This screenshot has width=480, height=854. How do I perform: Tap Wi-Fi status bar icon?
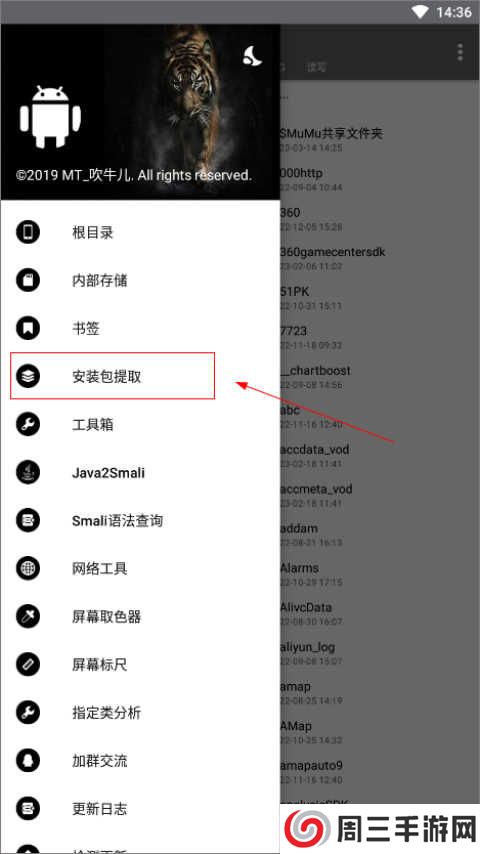[x=420, y=12]
